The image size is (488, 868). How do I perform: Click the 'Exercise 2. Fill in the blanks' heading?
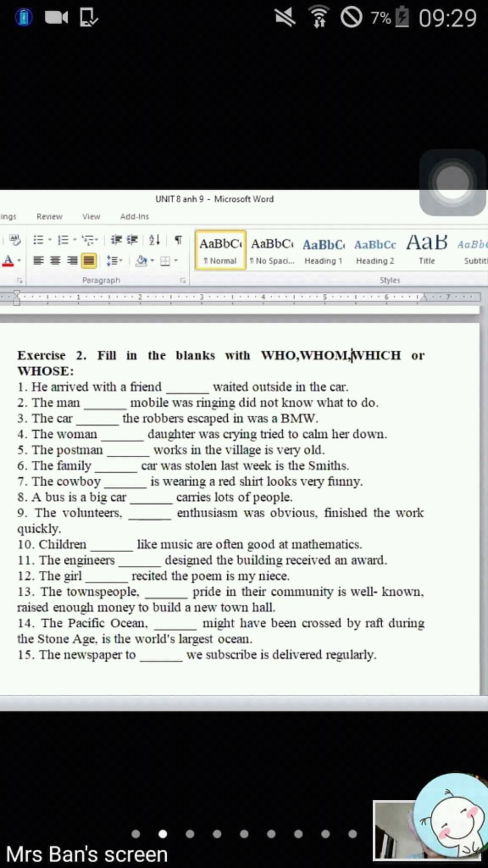tap(221, 363)
